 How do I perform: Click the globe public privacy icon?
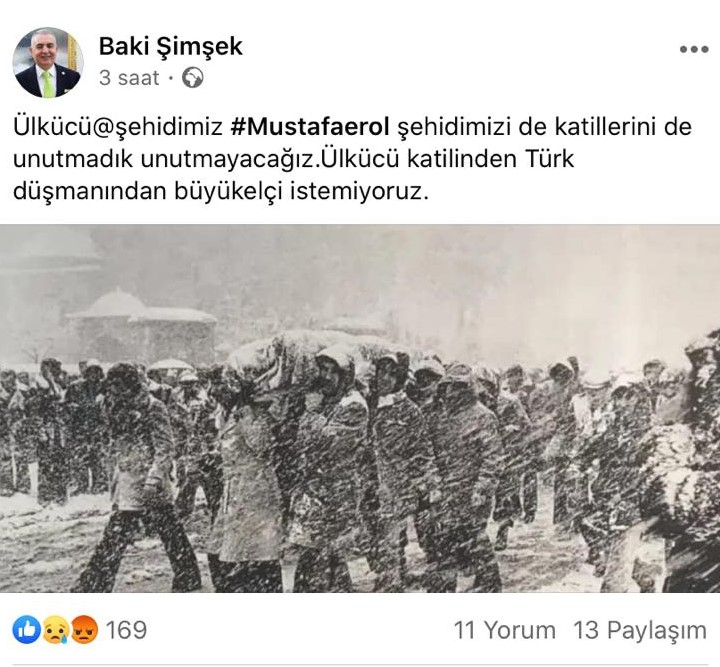(192, 78)
